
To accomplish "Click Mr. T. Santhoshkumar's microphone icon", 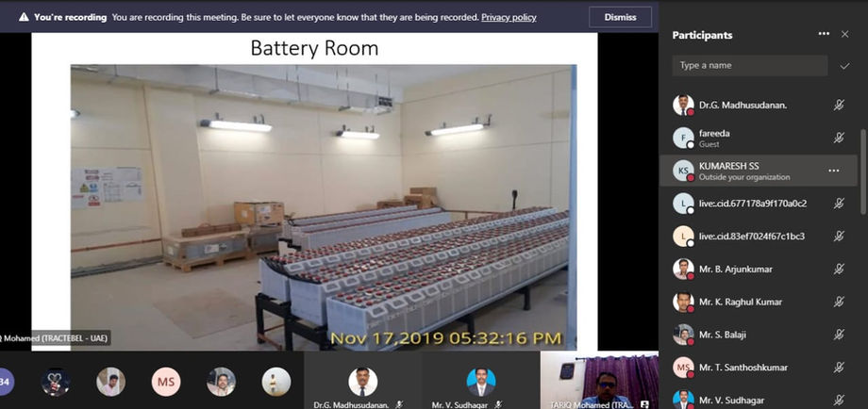I will point(839,367).
